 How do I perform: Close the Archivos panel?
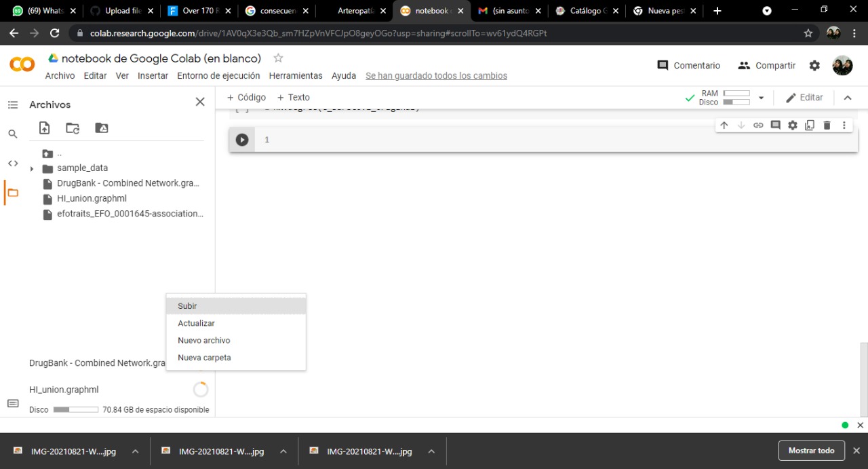pyautogui.click(x=200, y=102)
